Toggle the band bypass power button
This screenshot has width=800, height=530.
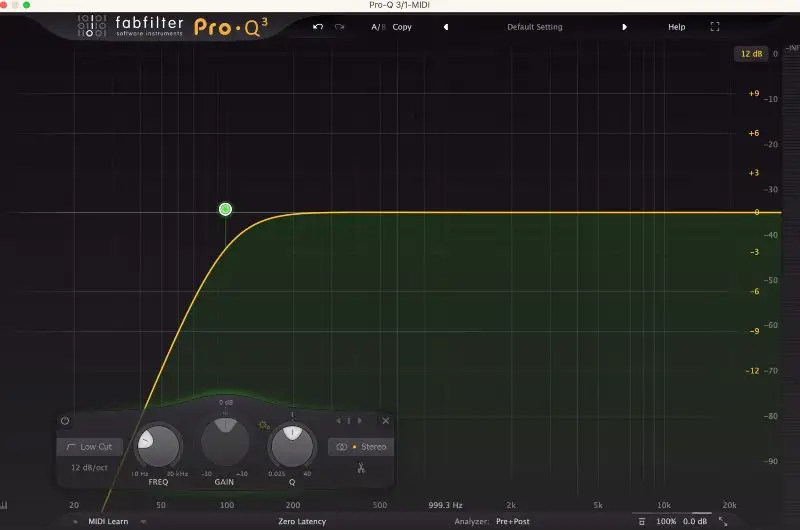(x=65, y=421)
